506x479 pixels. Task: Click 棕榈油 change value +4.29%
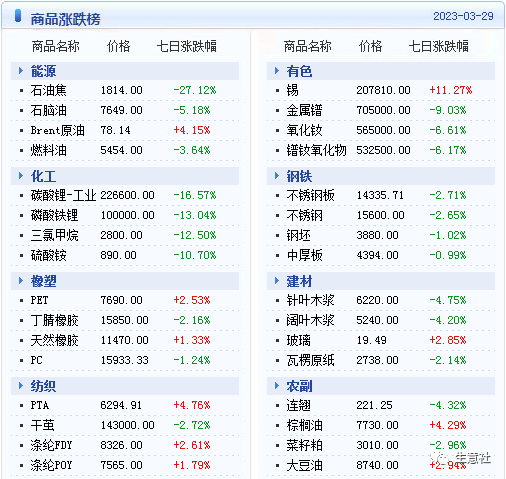(448, 425)
